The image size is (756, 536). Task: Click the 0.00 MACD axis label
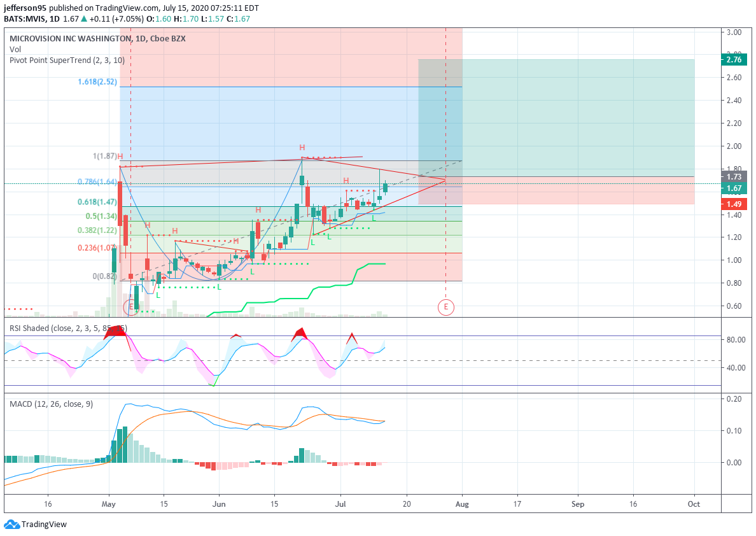[734, 463]
